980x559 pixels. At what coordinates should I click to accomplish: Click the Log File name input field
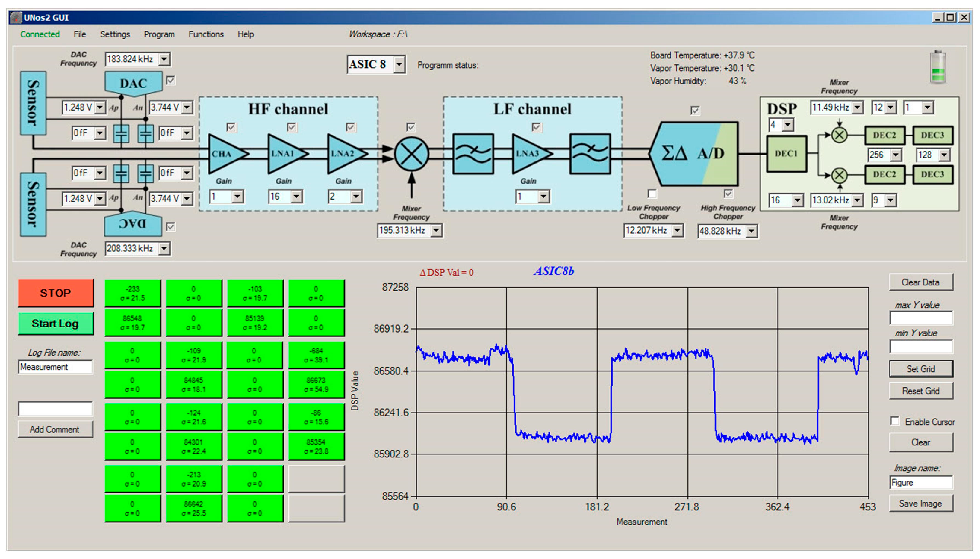coord(55,367)
